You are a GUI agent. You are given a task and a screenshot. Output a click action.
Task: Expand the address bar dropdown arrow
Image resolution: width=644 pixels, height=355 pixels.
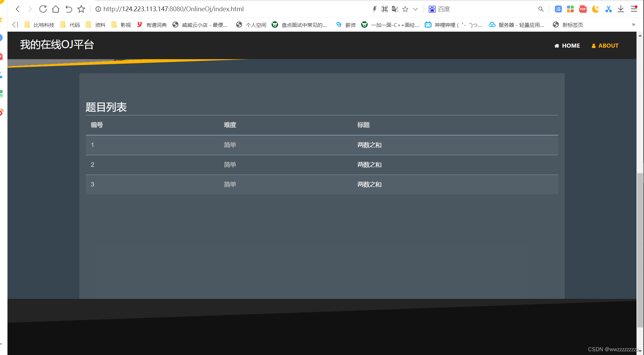tap(415, 9)
